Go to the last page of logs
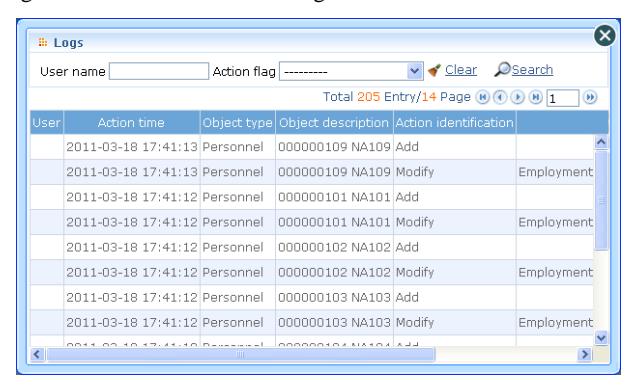The width and height of the screenshot is (633, 388). click(x=536, y=97)
